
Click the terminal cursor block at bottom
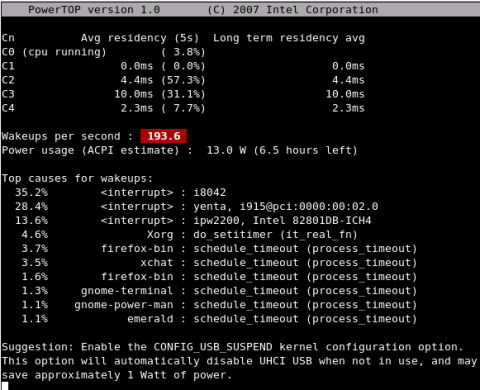(x=5, y=386)
